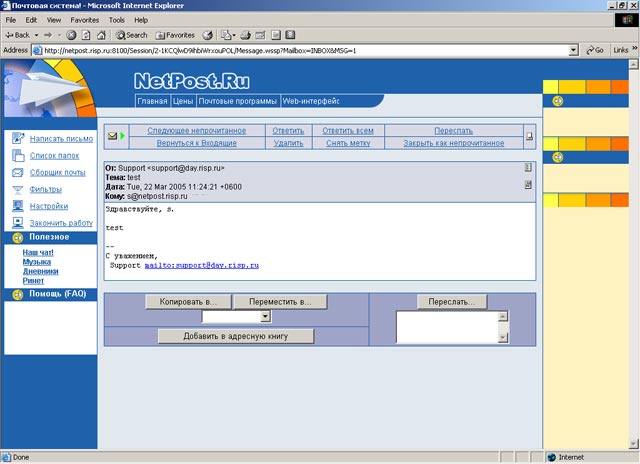Open the Favorites menu
This screenshot has height=464, width=640.
(x=84, y=20)
